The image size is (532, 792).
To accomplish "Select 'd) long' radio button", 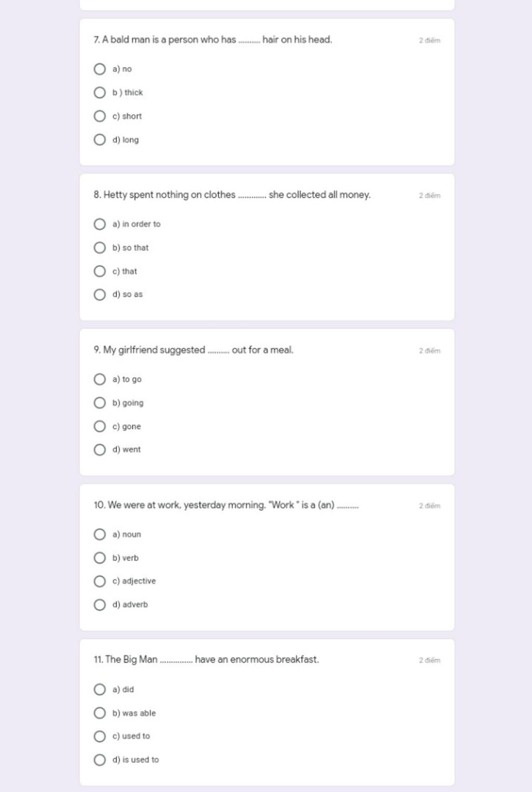I will pyautogui.click(x=100, y=139).
